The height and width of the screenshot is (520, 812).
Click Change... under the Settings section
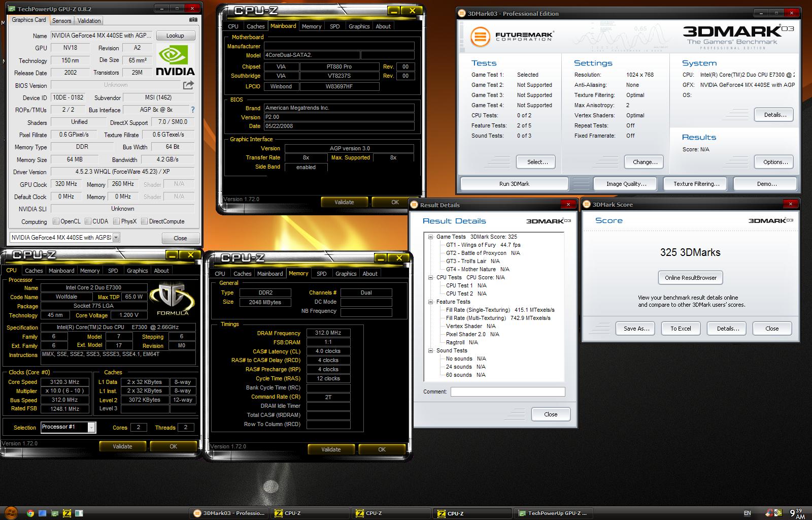tap(645, 162)
